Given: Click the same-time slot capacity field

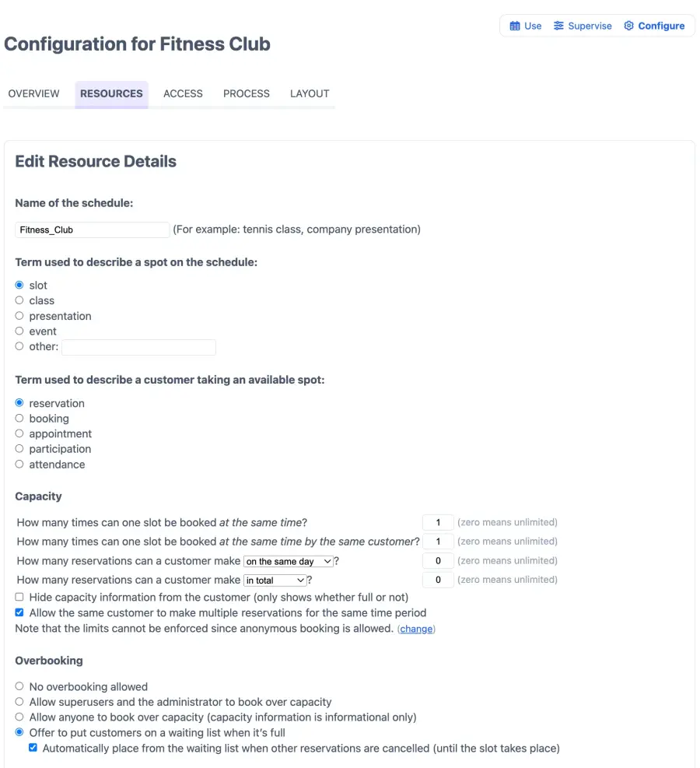Looking at the screenshot, I should pos(438,523).
